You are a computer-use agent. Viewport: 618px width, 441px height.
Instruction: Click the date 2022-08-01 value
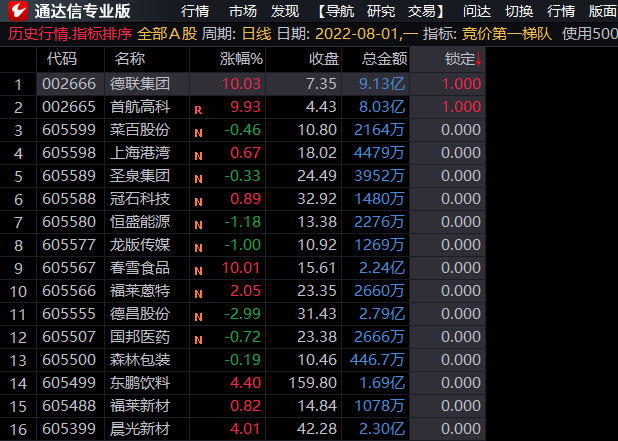[x=357, y=34]
